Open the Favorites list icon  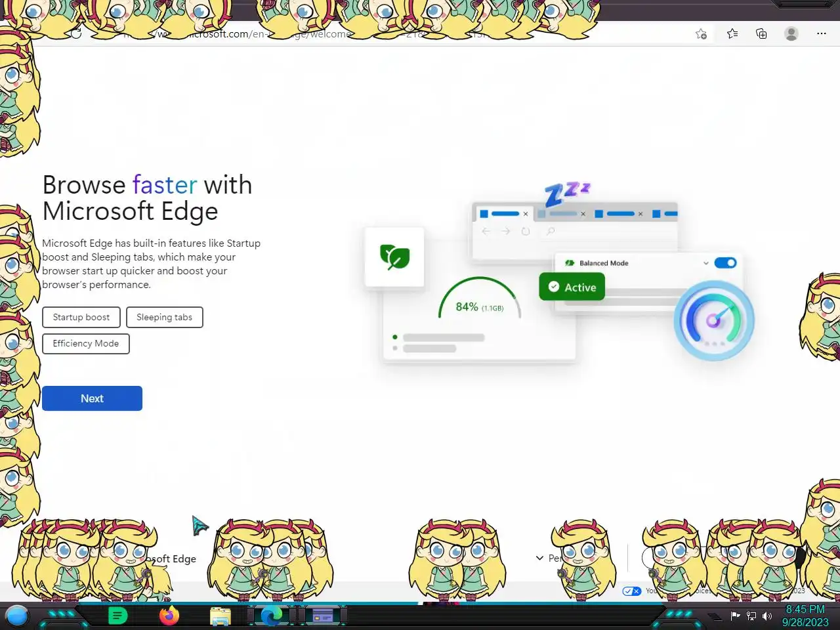[732, 33]
